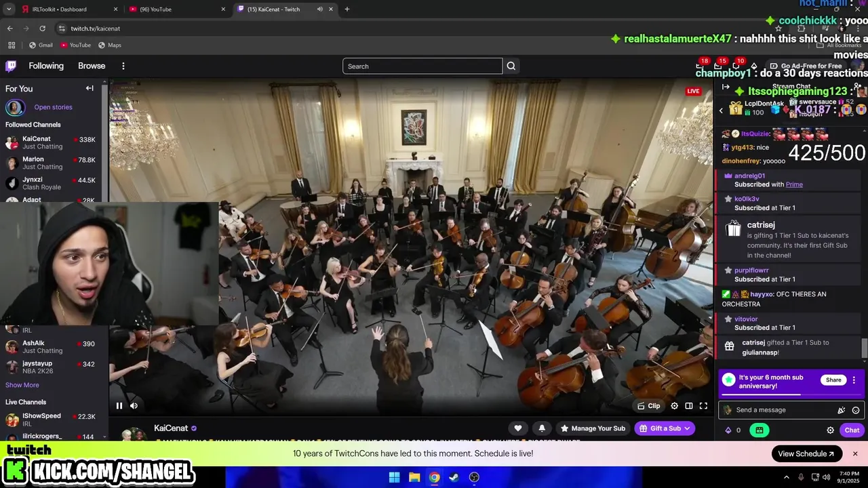Open the tab search dropdown arrow

click(x=9, y=9)
